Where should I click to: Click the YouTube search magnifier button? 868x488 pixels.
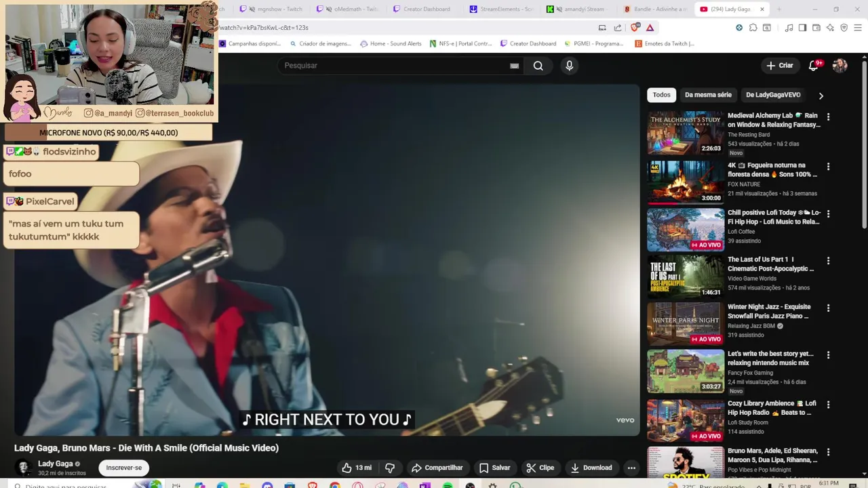coord(538,66)
